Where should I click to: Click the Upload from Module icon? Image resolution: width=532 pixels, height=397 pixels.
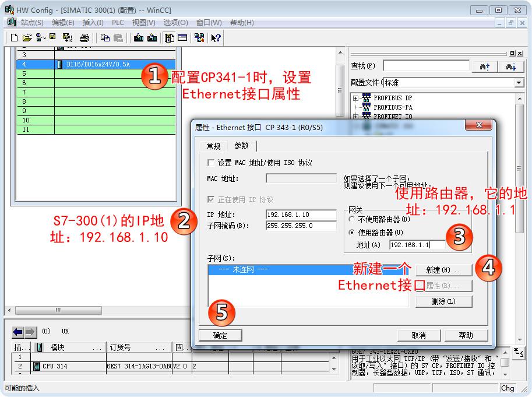[152, 38]
